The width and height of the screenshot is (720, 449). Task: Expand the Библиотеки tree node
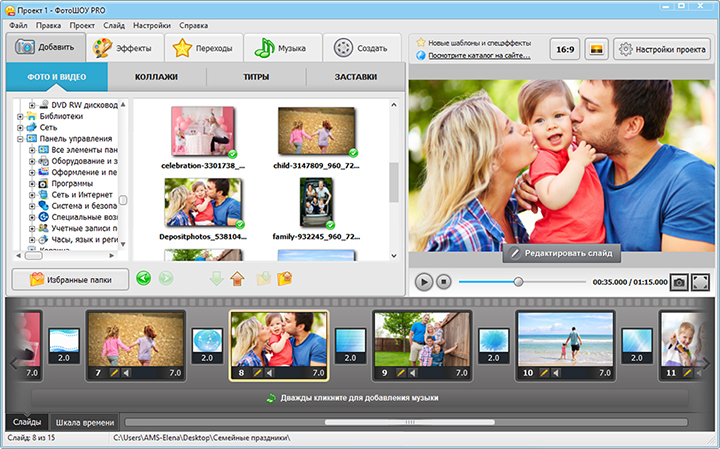(20, 117)
